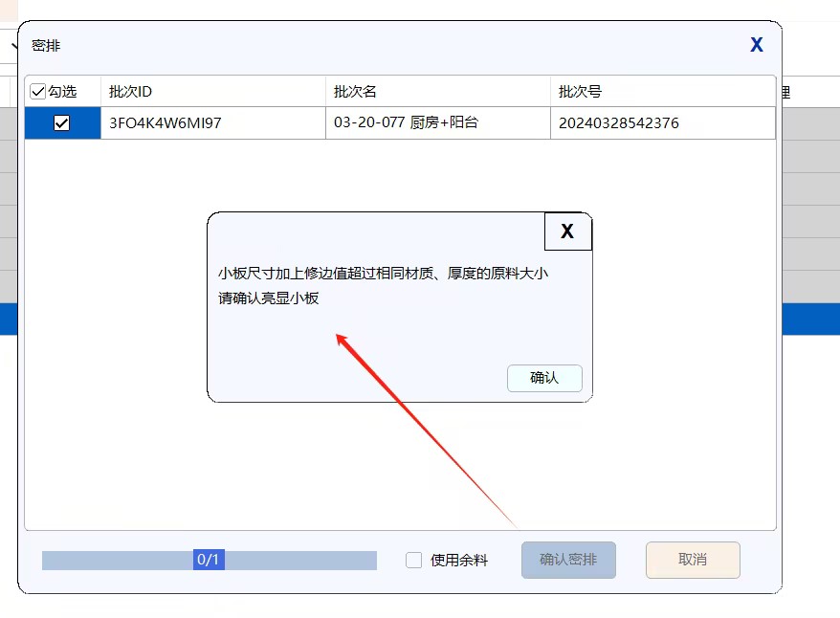Click the 小板尺寸加上修边值 warning message line
This screenshot has height=618, width=840.
[383, 273]
